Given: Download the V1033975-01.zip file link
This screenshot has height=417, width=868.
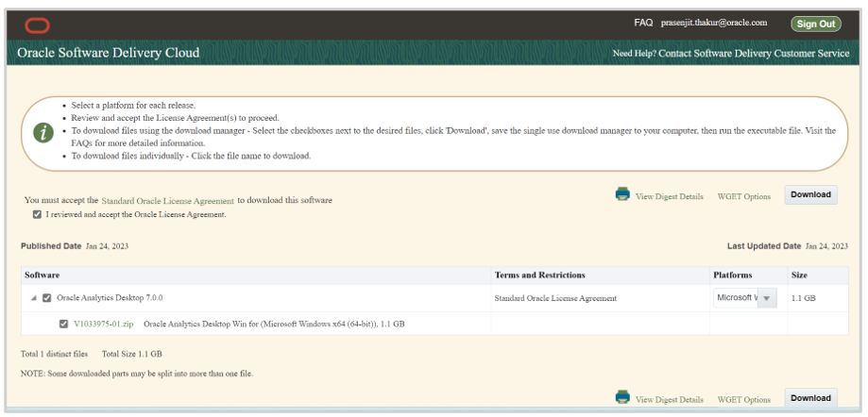Looking at the screenshot, I should click(104, 325).
